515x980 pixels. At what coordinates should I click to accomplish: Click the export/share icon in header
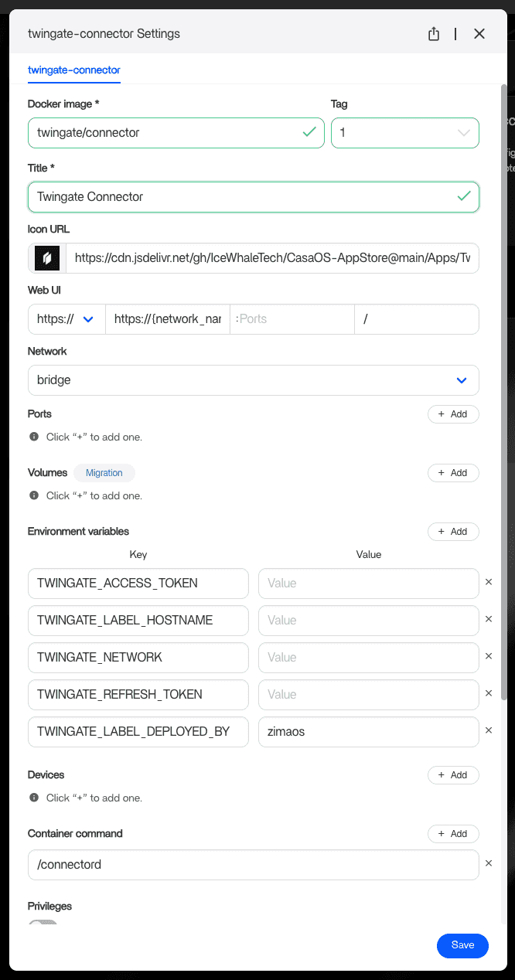click(x=434, y=34)
